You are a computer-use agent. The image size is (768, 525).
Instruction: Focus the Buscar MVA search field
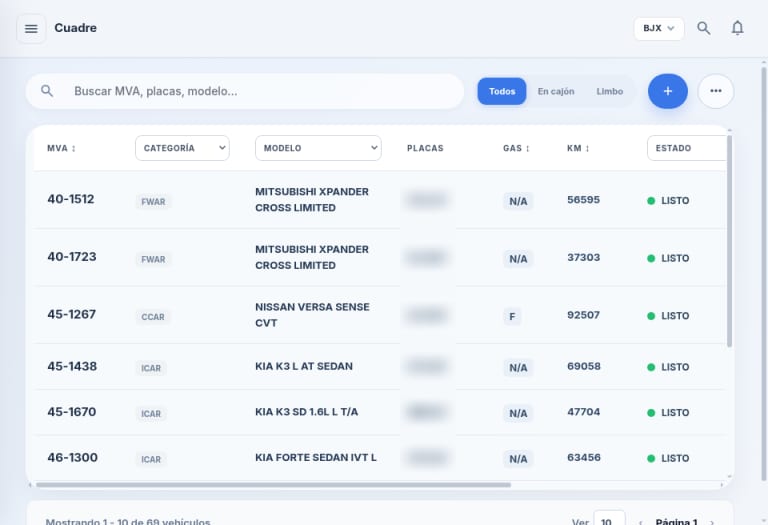[x=245, y=91]
